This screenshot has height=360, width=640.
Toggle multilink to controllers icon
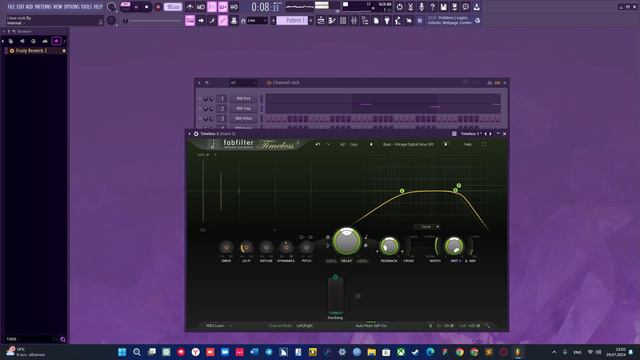tap(223, 20)
